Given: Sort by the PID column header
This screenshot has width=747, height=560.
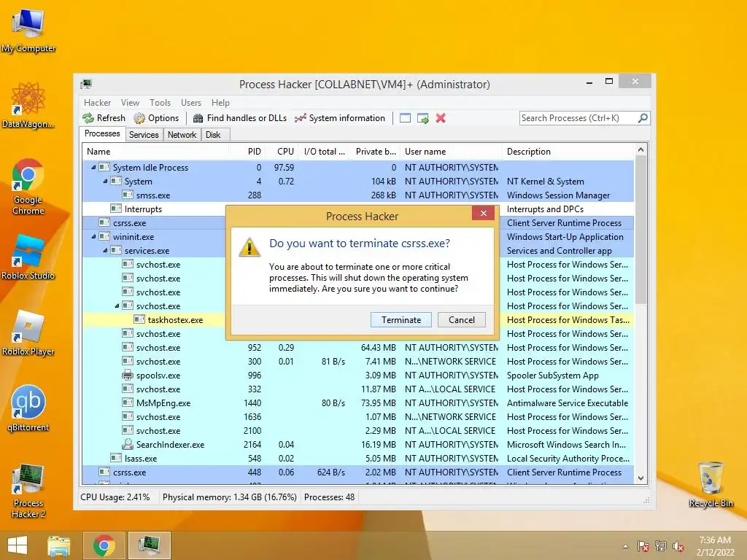Looking at the screenshot, I should (x=247, y=152).
